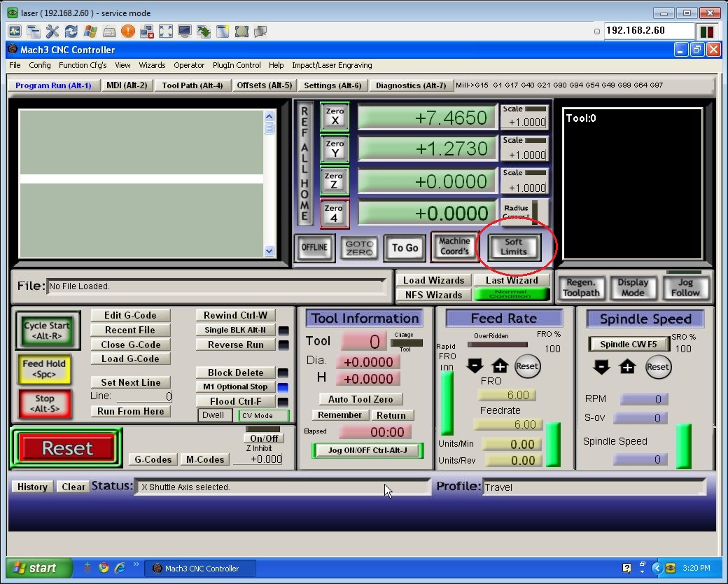
Task: Expand hidden tray icons with the chevron
Action: (657, 568)
